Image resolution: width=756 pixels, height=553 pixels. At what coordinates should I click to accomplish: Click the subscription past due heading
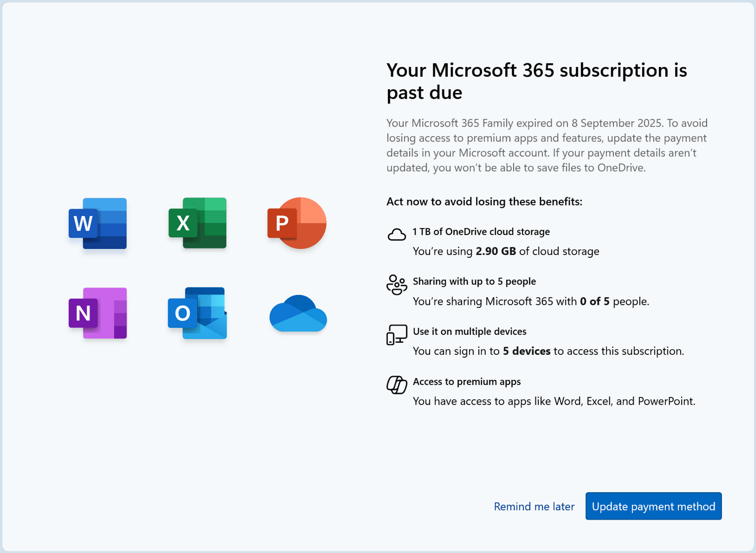tap(537, 81)
